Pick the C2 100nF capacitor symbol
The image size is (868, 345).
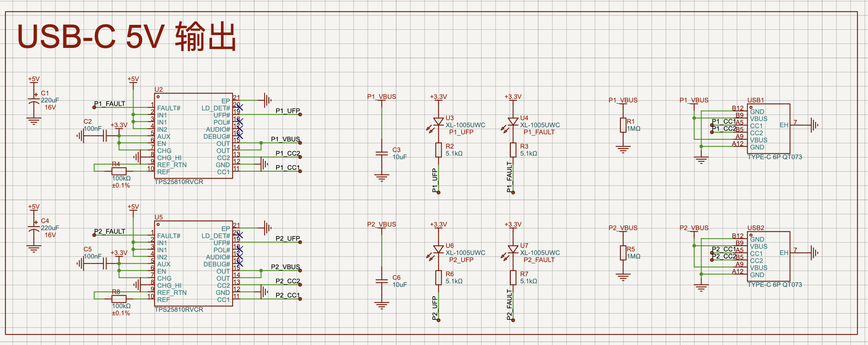pos(105,136)
